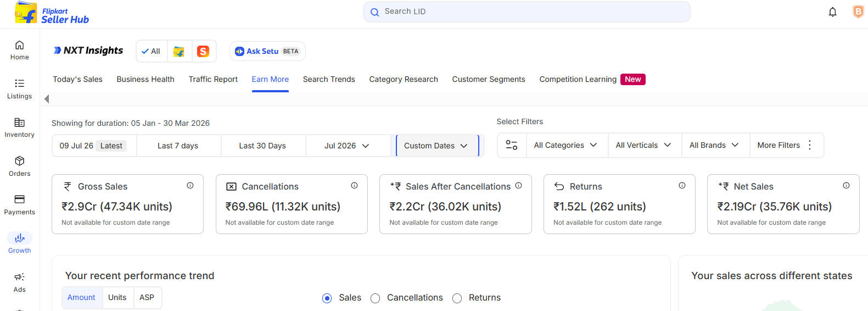Click 'Your recent performance trend' heading
Screen dimensions: 868x311
tap(139, 276)
